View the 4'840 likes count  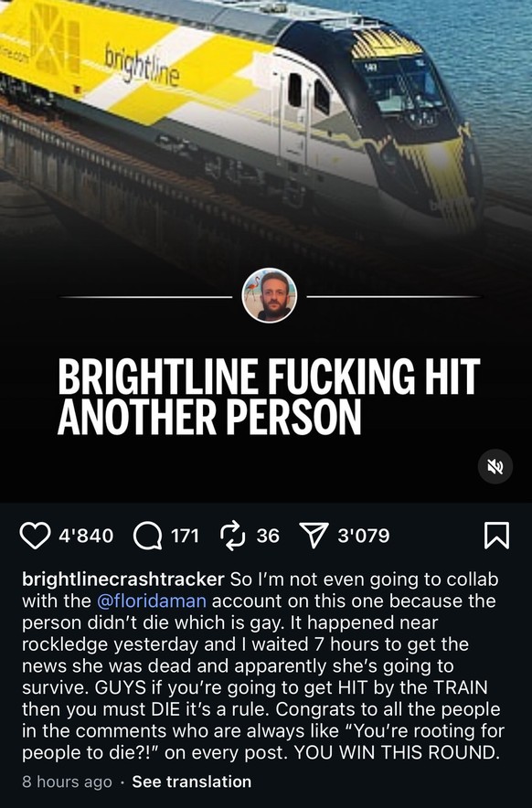click(x=86, y=536)
